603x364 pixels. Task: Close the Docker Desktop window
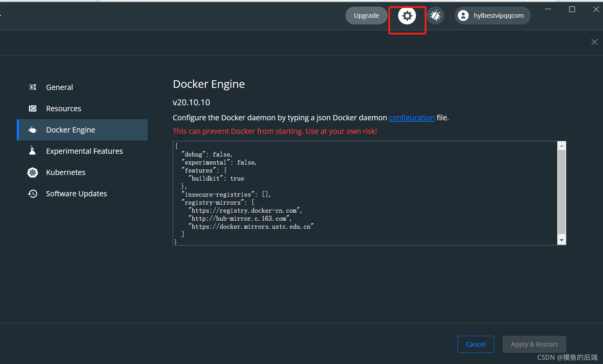(596, 9)
